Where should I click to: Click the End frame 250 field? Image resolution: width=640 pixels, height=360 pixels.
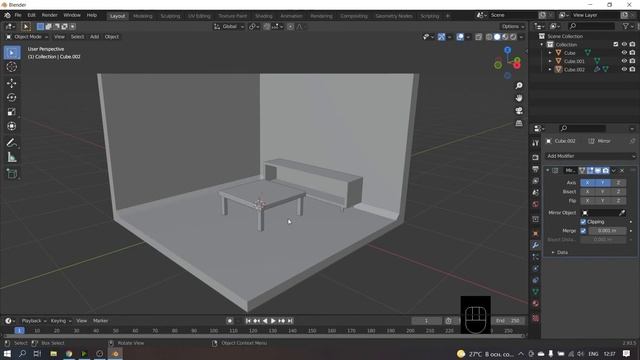(508, 321)
